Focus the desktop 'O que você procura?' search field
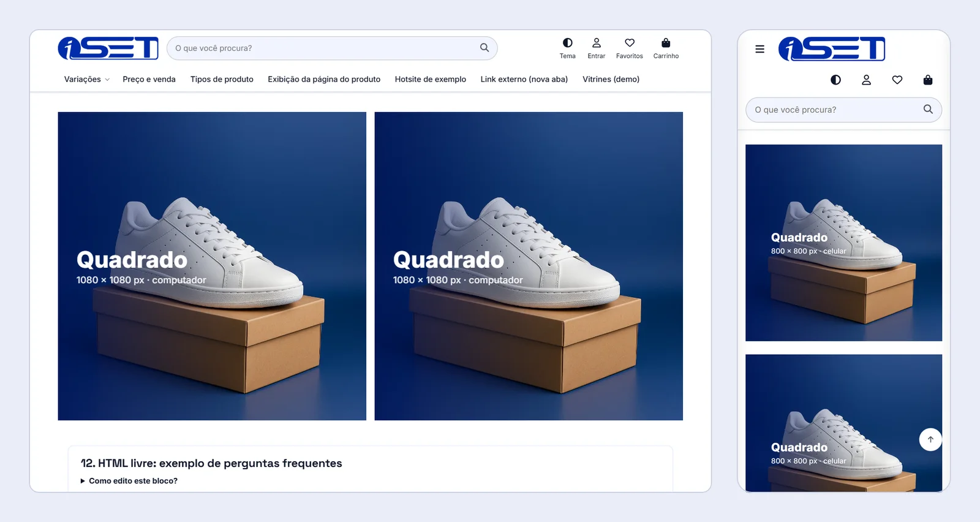Image resolution: width=980 pixels, height=522 pixels. coord(332,48)
